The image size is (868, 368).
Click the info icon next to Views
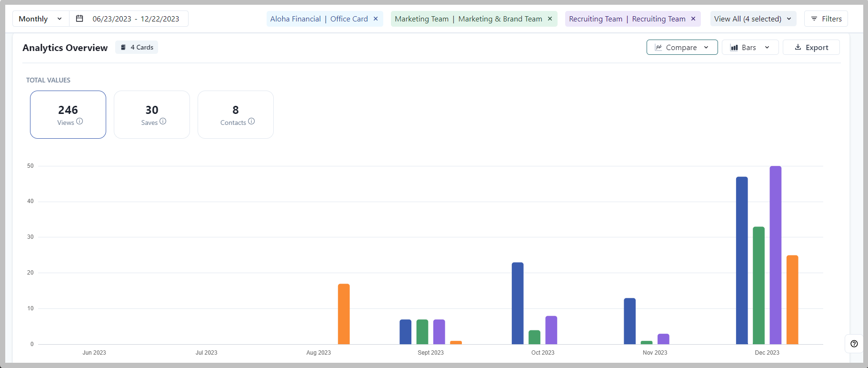tap(80, 121)
